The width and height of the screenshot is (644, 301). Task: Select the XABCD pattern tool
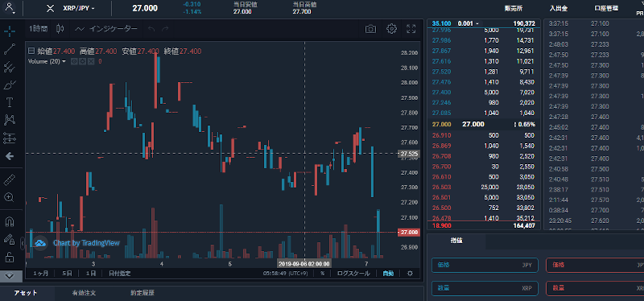[x=10, y=120]
